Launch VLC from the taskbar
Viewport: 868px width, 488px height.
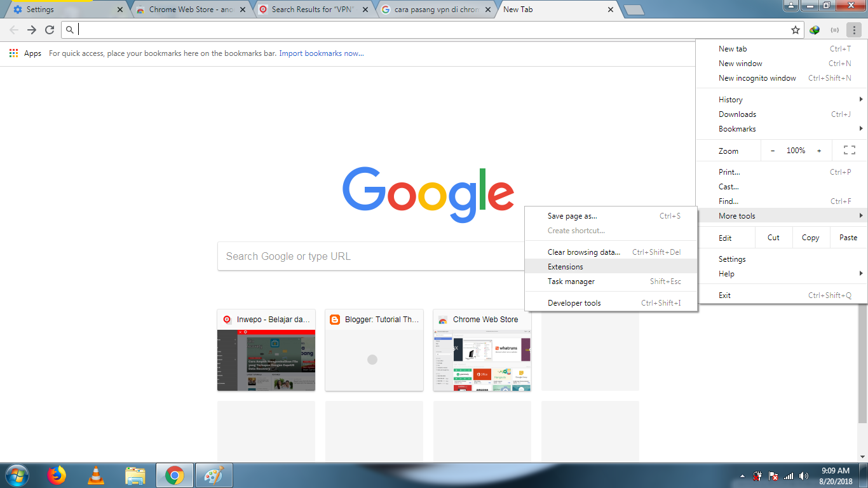pyautogui.click(x=95, y=475)
